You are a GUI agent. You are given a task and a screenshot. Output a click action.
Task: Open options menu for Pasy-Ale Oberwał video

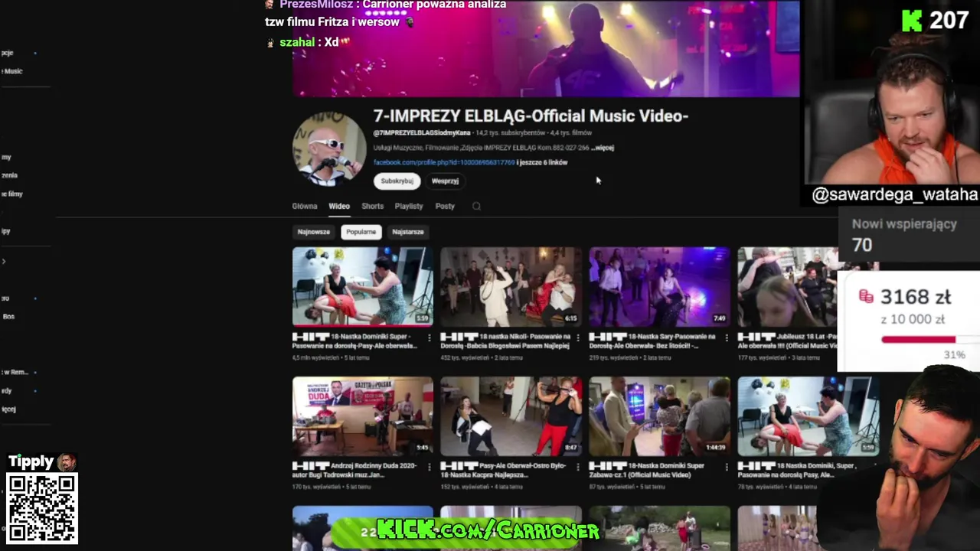577,467
